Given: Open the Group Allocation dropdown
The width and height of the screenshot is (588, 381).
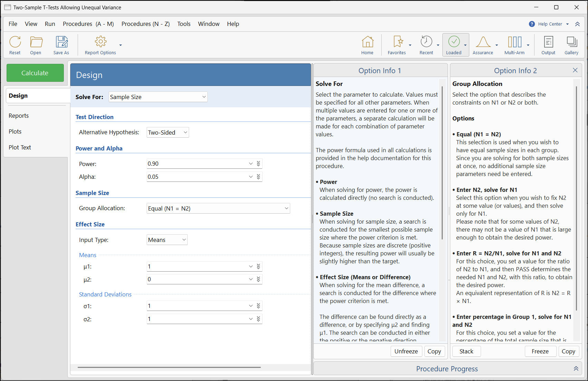Looking at the screenshot, I should [x=218, y=208].
